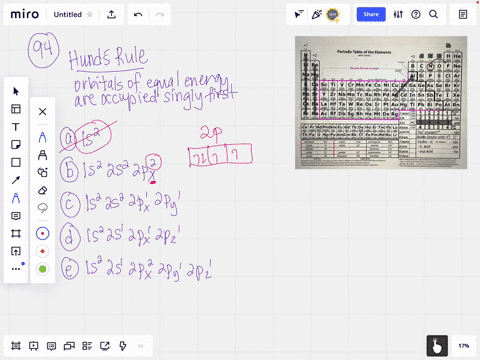Collapse the bottom toolbar chevrons
Screen dimensions: 480x360
click(x=141, y=346)
